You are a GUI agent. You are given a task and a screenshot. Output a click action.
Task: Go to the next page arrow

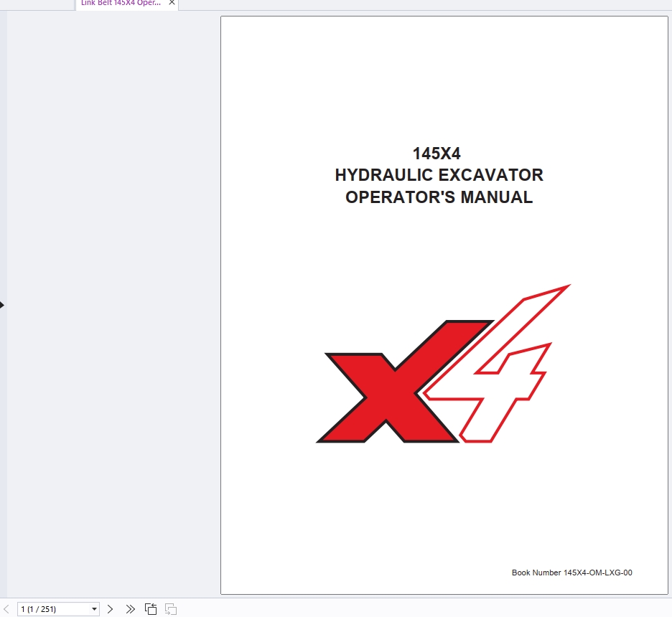(x=110, y=609)
